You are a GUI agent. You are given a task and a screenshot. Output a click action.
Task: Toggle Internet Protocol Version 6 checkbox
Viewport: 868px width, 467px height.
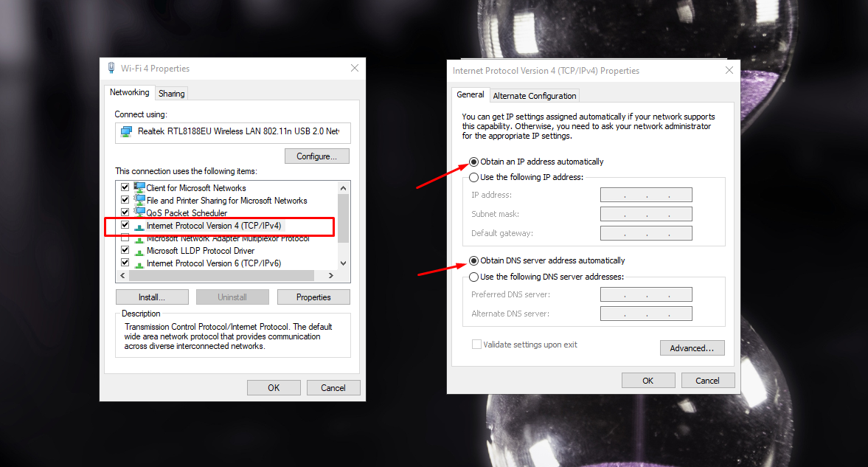point(125,263)
